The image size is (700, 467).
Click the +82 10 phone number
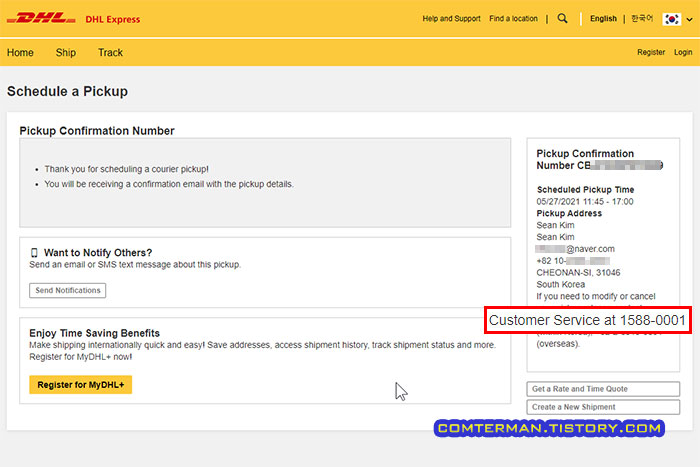point(573,261)
